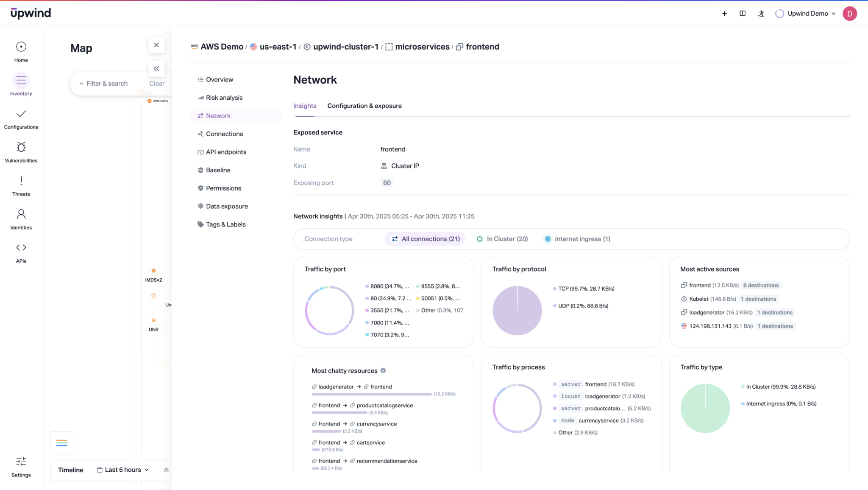
Task: Switch to the Configuration & exposure tab
Action: point(364,106)
